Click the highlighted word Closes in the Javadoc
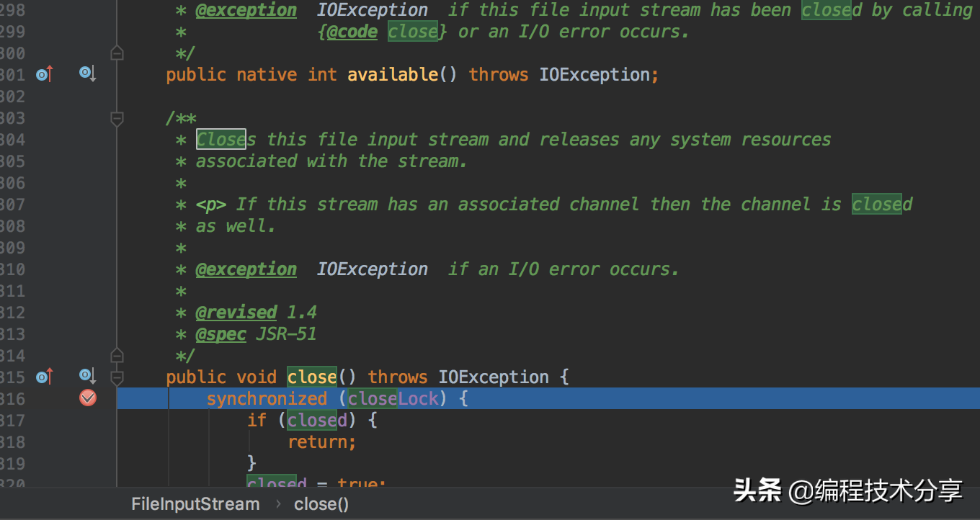Viewport: 980px width, 520px height. click(226, 140)
